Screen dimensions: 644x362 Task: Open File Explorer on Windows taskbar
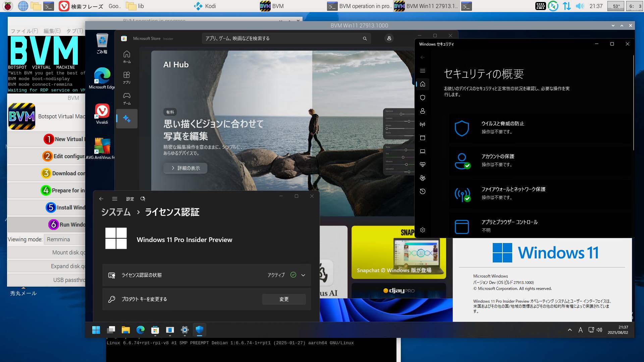[x=126, y=330]
